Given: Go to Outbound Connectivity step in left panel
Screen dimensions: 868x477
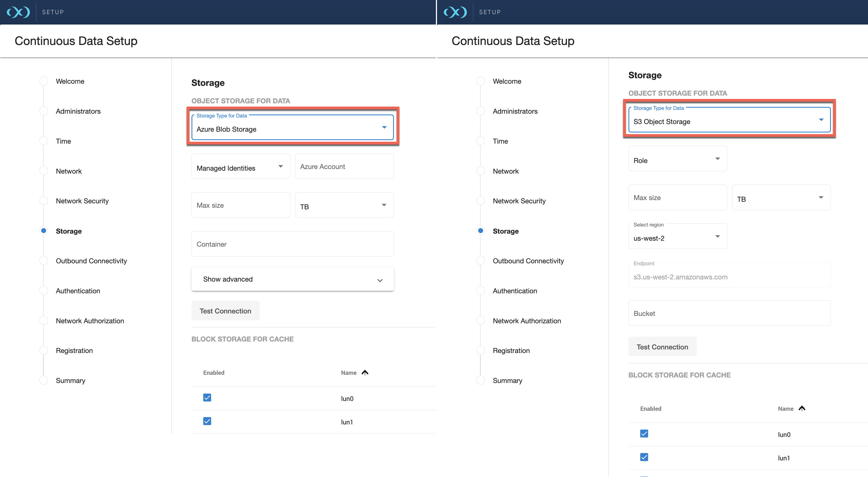Looking at the screenshot, I should (91, 261).
